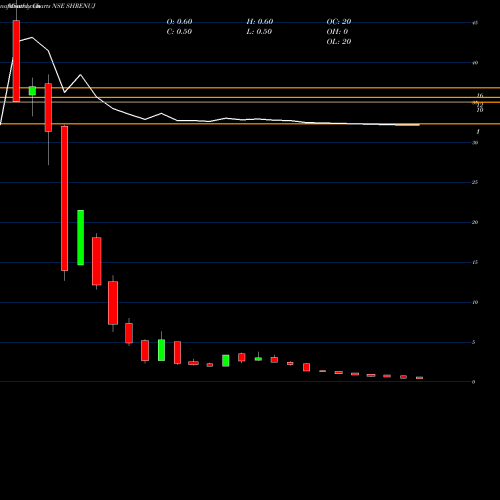Click the "1" marker label under the lowest orange line
500x500 pixels.
click(x=478, y=132)
